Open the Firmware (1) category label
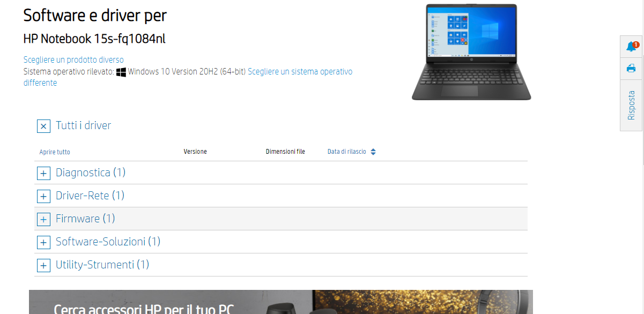This screenshot has height=314, width=644. [x=85, y=219]
